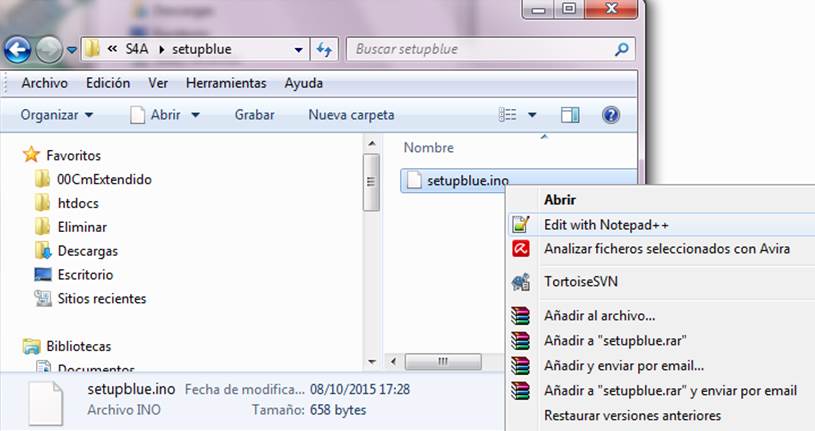The height and width of the screenshot is (431, 815).
Task: Click the Sitios recientes icon
Action: pyautogui.click(x=43, y=298)
